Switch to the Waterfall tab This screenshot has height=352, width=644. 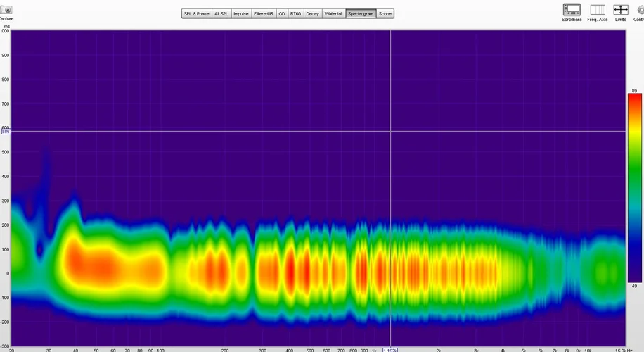tap(333, 13)
